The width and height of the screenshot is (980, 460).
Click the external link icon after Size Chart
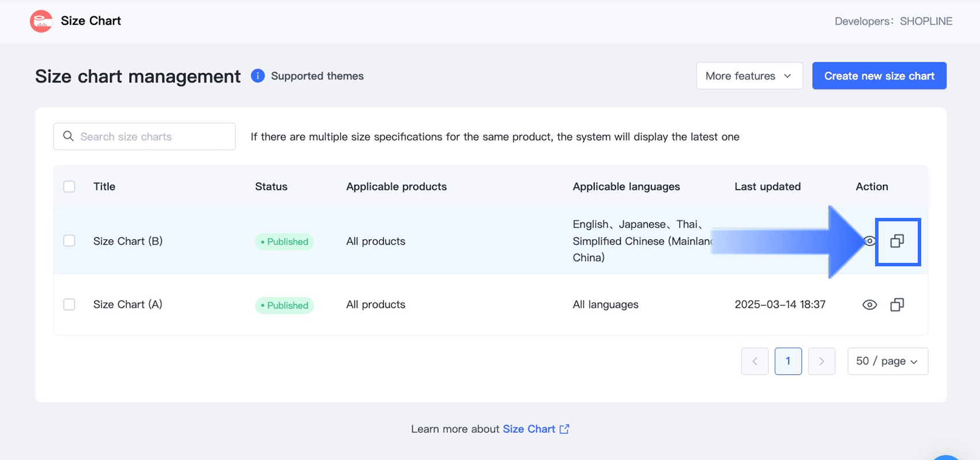(564, 429)
